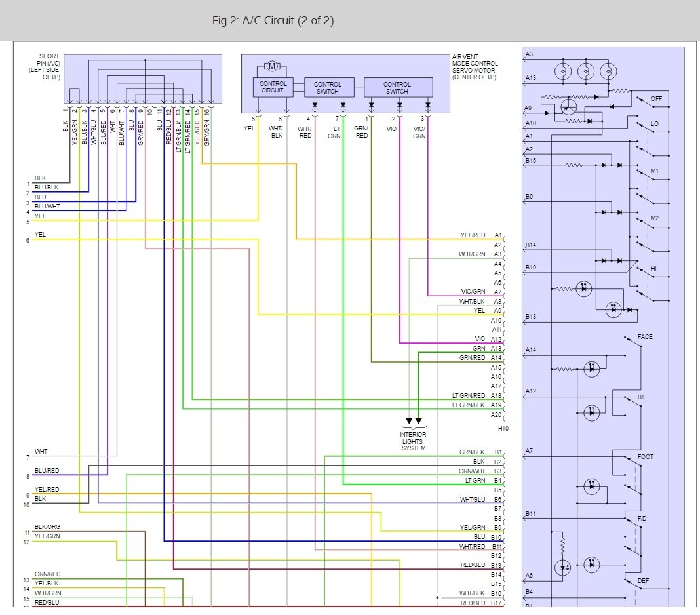Select the motor (M) symbol above CONTROL CIRCUIT
The image size is (700, 615).
coord(272,66)
